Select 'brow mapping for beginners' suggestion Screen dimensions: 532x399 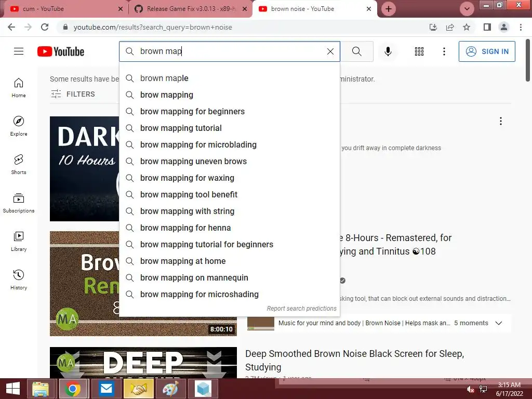[x=230, y=111]
